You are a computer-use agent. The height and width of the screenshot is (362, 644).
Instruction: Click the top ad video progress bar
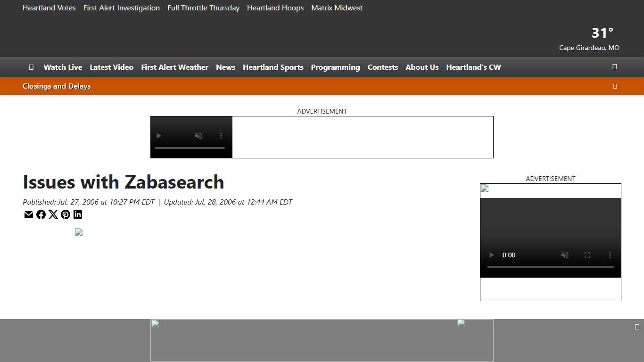coord(190,148)
